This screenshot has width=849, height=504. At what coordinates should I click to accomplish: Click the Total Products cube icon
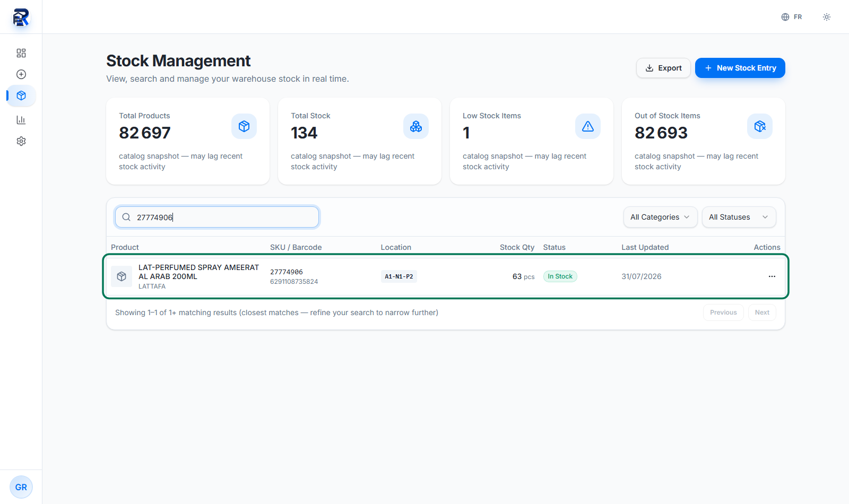[x=244, y=126]
